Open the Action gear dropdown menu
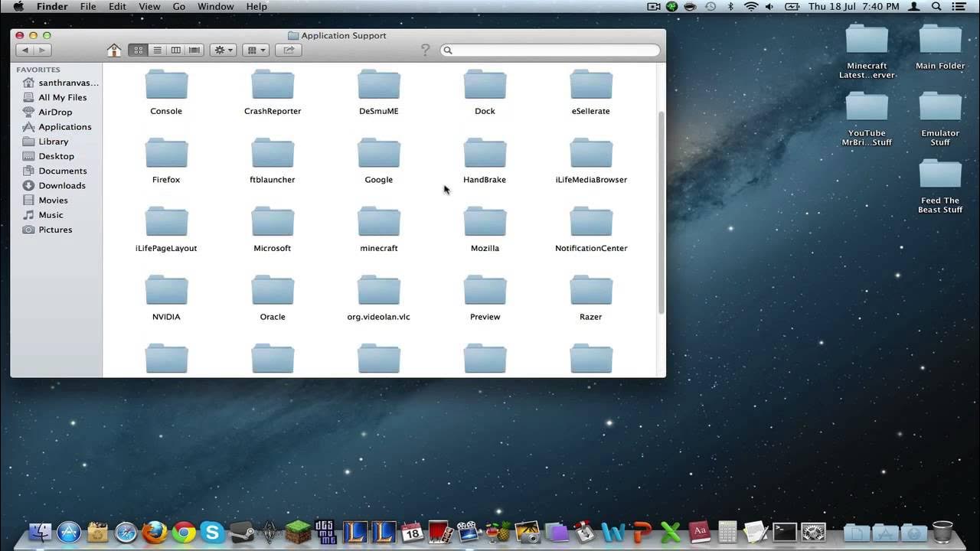980x551 pixels. pos(224,50)
